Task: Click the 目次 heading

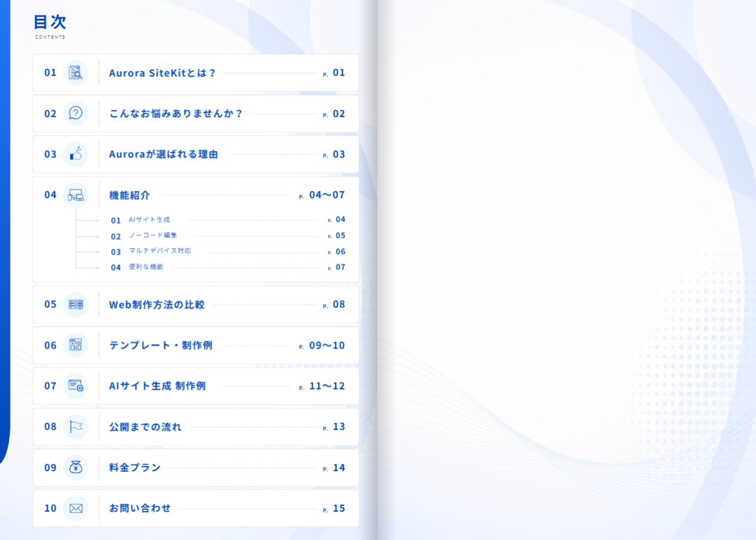Action: [50, 22]
